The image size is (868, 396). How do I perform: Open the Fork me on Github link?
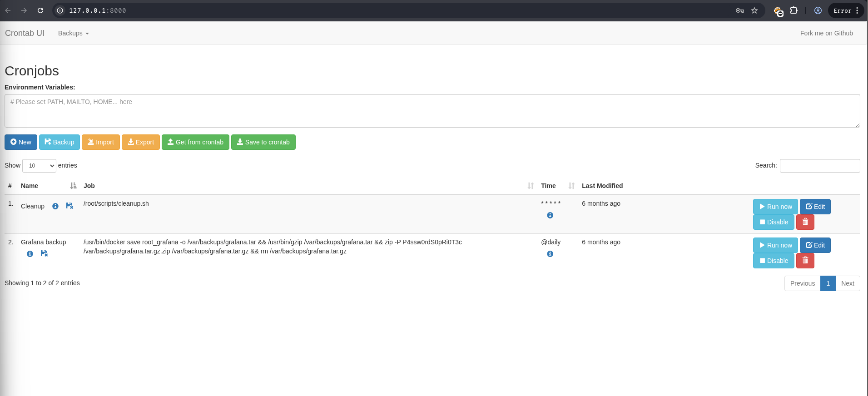[x=826, y=33]
